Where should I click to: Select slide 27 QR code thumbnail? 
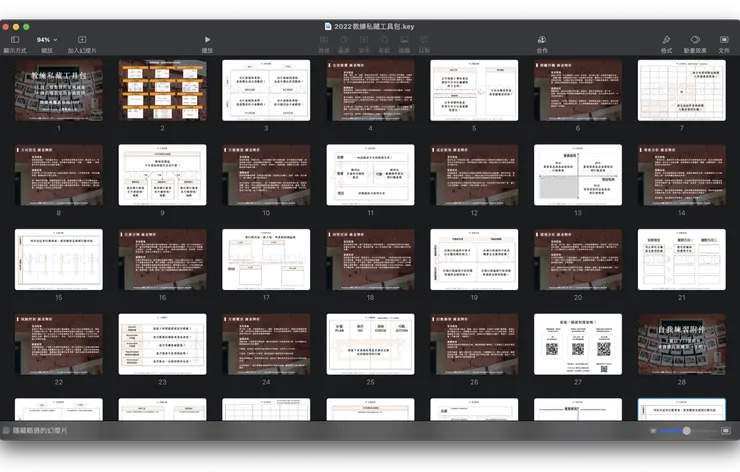click(578, 344)
